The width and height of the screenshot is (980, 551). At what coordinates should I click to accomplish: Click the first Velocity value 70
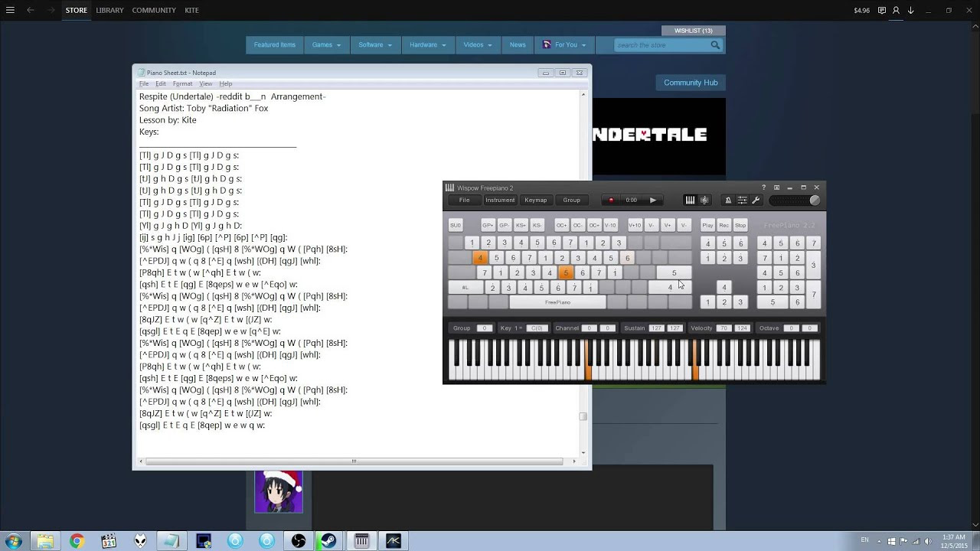(x=724, y=328)
